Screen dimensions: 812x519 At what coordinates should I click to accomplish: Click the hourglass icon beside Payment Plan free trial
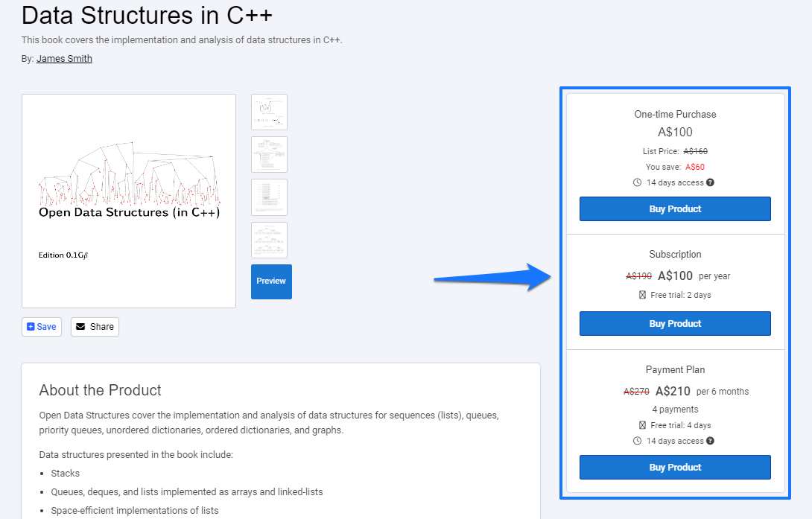pyautogui.click(x=642, y=425)
